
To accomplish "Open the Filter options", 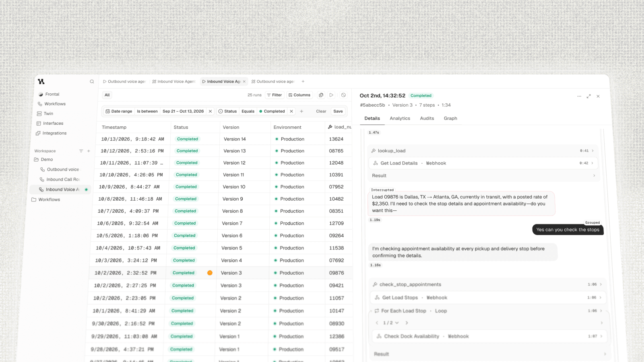I will tap(274, 95).
